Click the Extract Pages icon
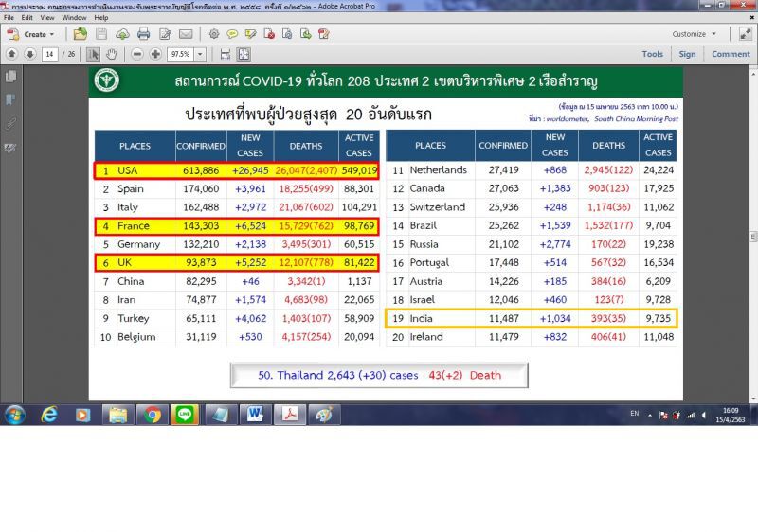The width and height of the screenshot is (758, 532). click(x=305, y=34)
